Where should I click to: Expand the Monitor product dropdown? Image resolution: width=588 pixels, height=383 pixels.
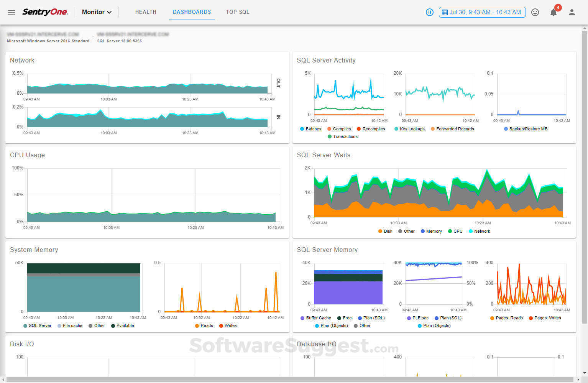tap(97, 12)
